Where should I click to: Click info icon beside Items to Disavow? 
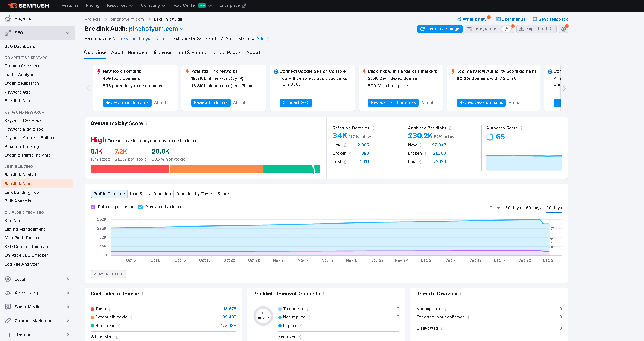coord(461,294)
